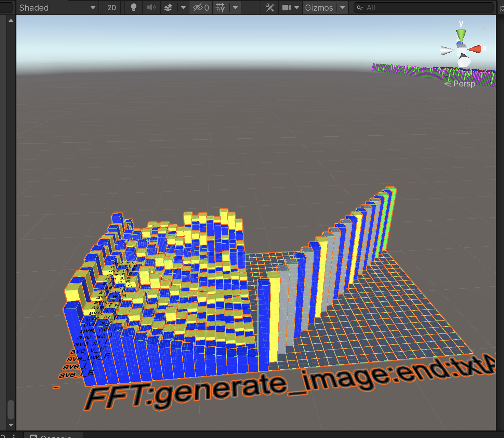Open the component tools wrench icon
Screen dimensions: 504x438
pyautogui.click(x=270, y=8)
